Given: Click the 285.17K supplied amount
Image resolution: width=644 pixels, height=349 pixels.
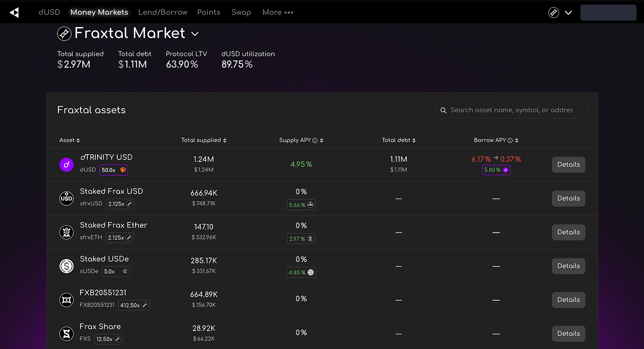Looking at the screenshot, I should [204, 261].
